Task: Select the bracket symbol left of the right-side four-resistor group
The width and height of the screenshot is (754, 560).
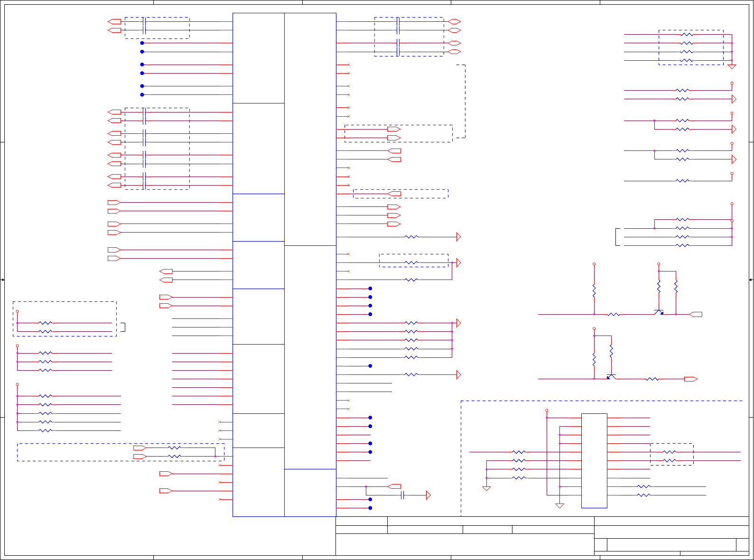Action: click(617, 237)
